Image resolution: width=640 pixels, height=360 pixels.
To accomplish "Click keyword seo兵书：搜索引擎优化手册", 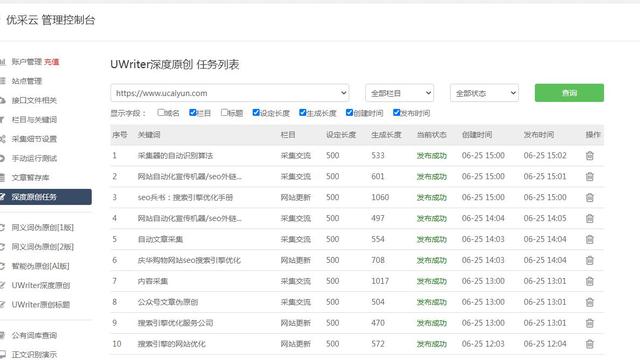I will 185,198.
